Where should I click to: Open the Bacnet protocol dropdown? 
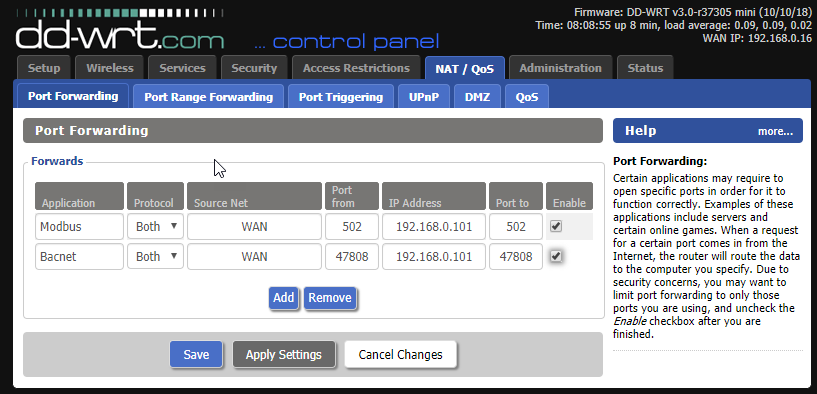(155, 256)
